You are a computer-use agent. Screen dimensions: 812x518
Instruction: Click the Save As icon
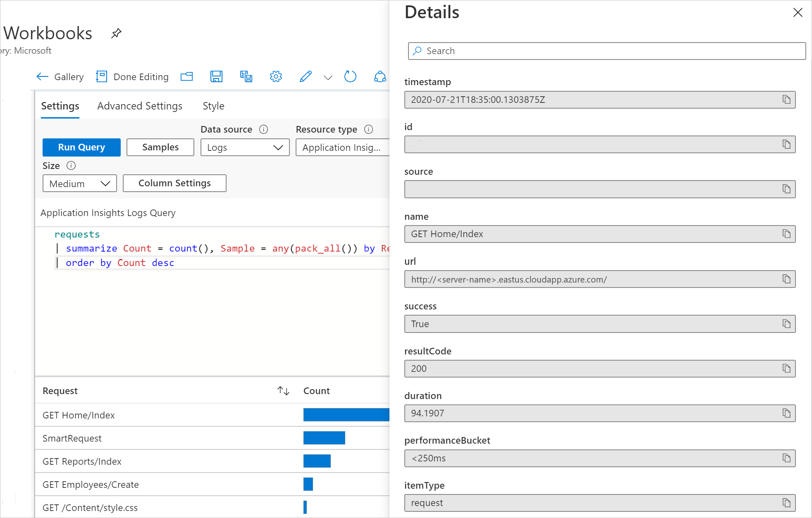246,76
